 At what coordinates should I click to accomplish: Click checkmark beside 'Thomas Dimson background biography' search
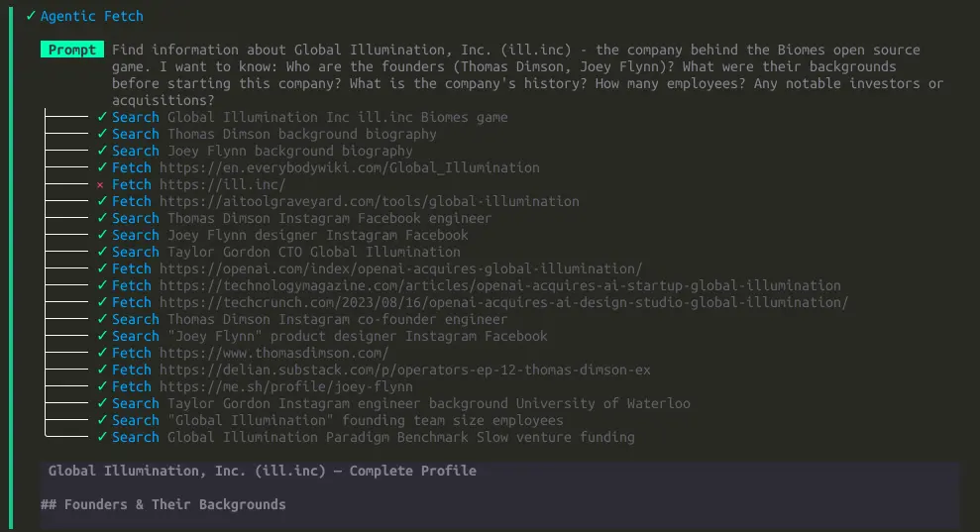pyautogui.click(x=102, y=134)
